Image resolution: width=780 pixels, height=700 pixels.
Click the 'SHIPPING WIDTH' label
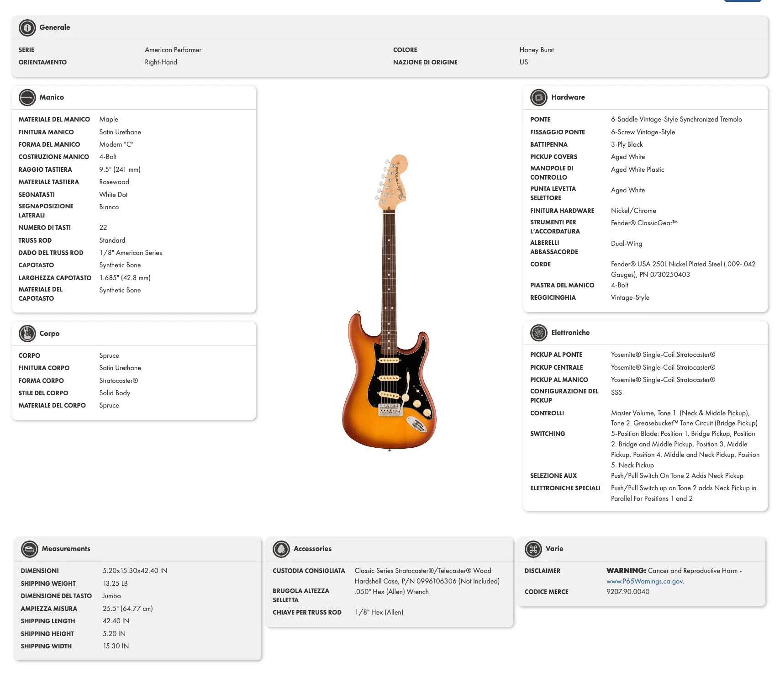click(46, 646)
